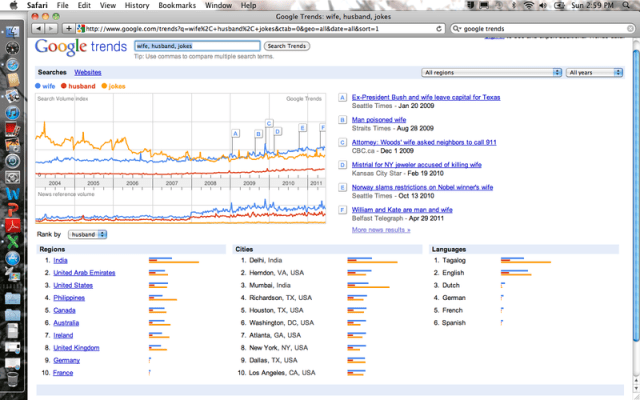
Task: Open the Apple menu
Action: click(x=11, y=5)
